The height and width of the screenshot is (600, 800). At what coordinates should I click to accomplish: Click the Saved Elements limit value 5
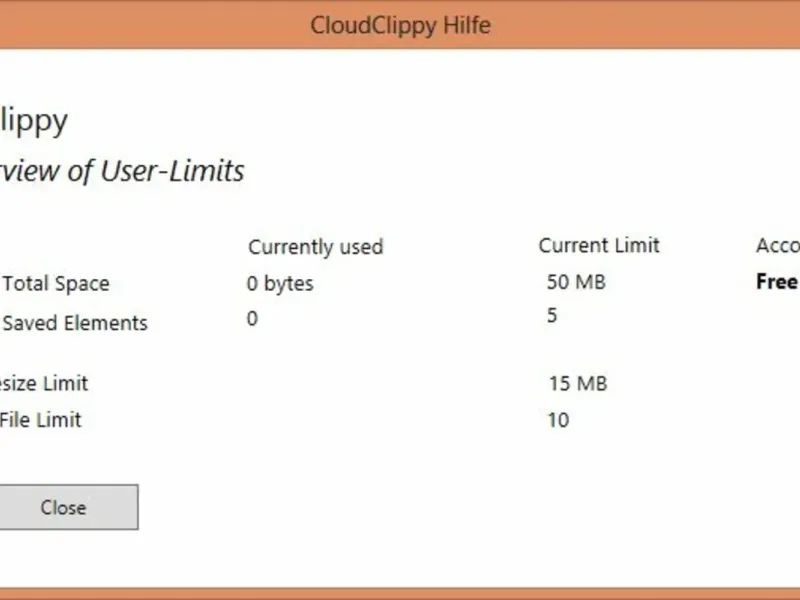pos(552,316)
